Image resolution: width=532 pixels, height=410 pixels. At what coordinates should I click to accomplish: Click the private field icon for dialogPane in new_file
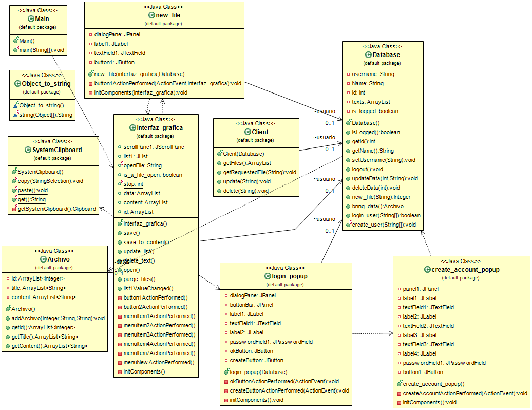(x=90, y=34)
